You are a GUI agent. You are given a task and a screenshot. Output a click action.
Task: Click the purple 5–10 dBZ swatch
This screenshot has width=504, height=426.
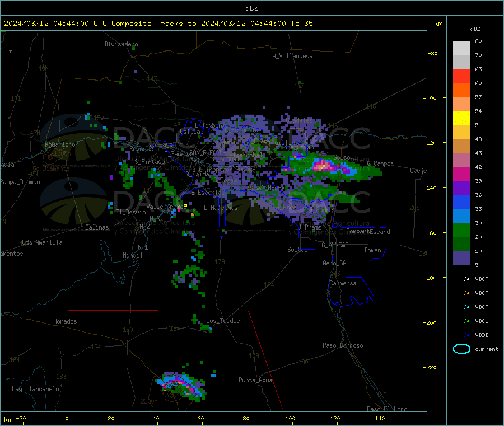[x=461, y=258]
